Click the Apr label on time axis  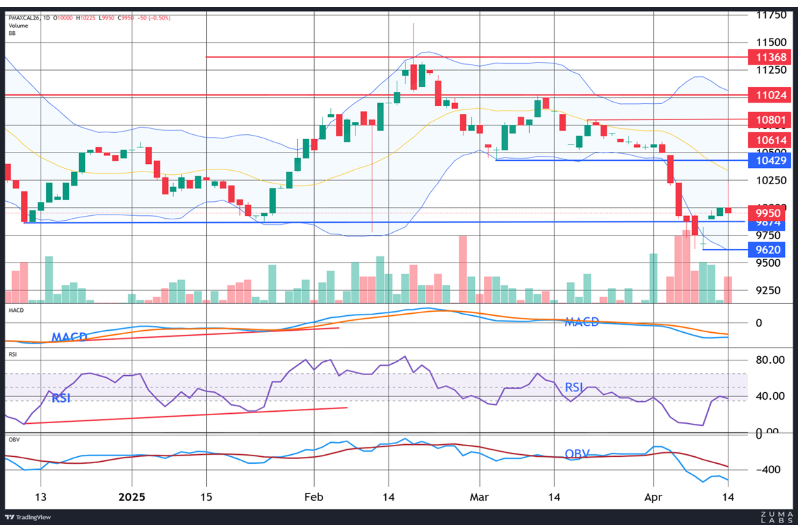click(x=653, y=497)
